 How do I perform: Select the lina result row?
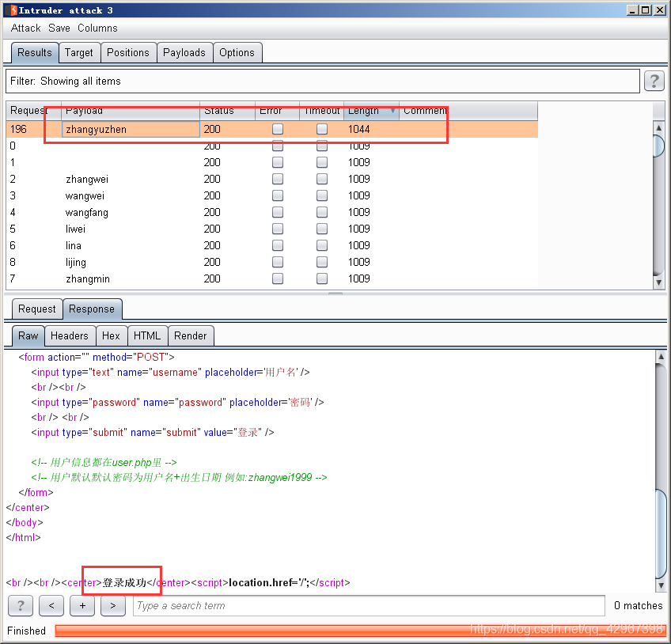[x=271, y=245]
